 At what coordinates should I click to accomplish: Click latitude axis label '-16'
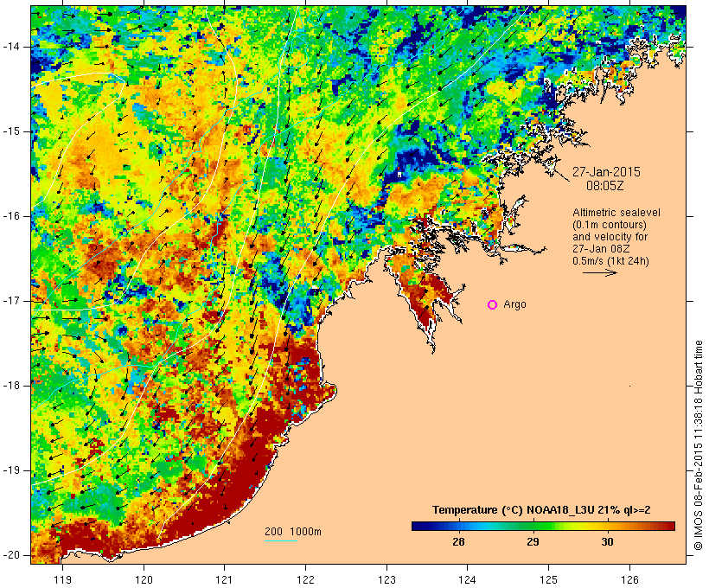[x=11, y=216]
